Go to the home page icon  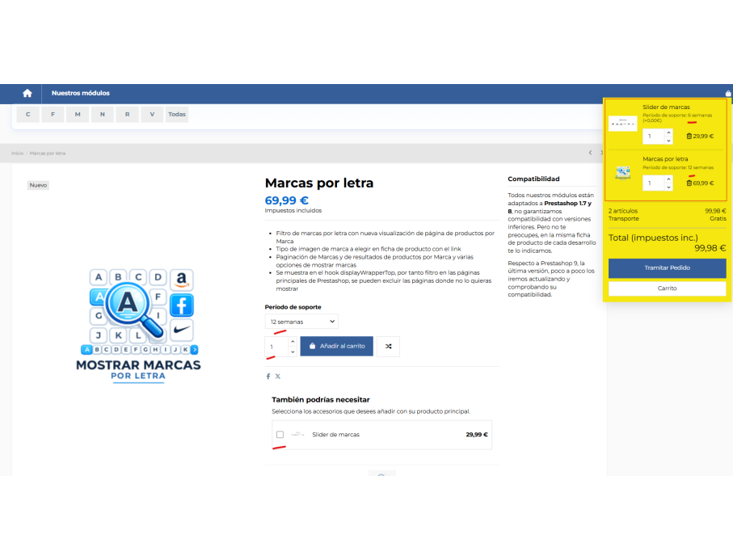(x=27, y=94)
